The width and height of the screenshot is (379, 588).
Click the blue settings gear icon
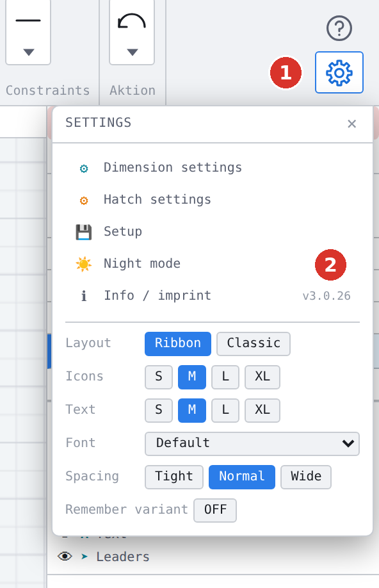point(339,72)
